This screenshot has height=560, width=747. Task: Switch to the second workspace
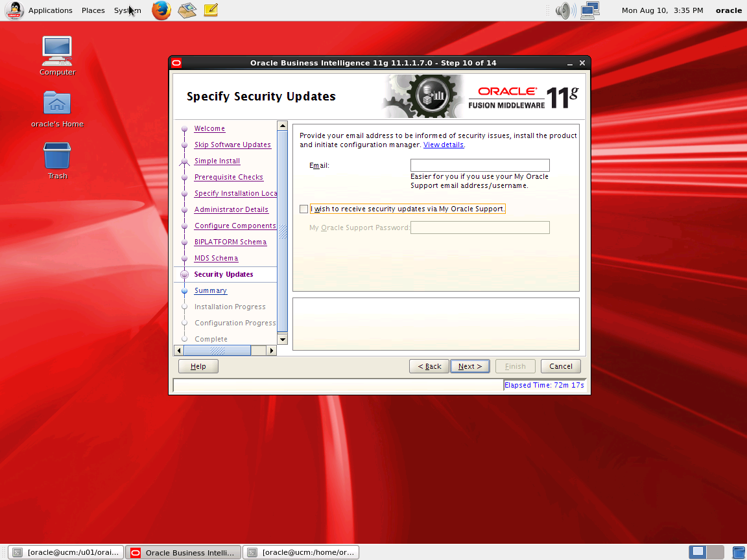(715, 552)
